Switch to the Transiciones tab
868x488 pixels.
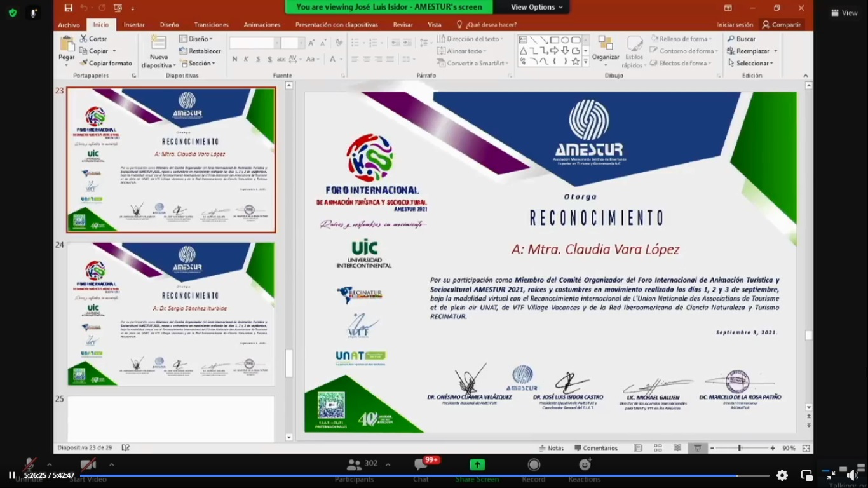click(212, 25)
